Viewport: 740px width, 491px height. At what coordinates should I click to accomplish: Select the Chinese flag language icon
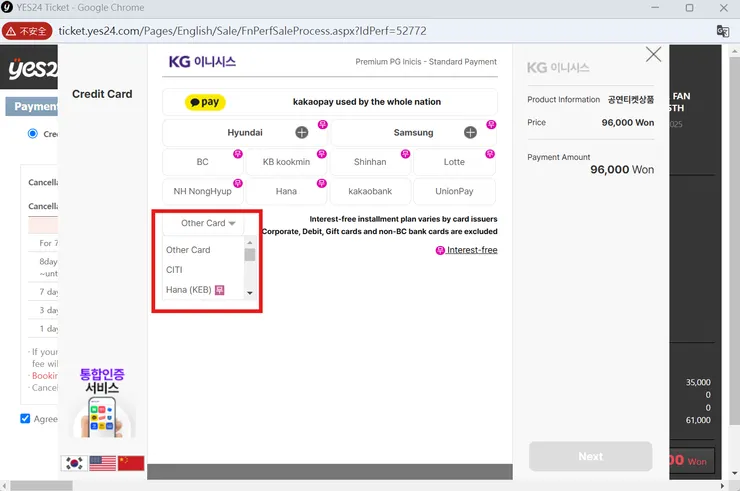click(131, 463)
